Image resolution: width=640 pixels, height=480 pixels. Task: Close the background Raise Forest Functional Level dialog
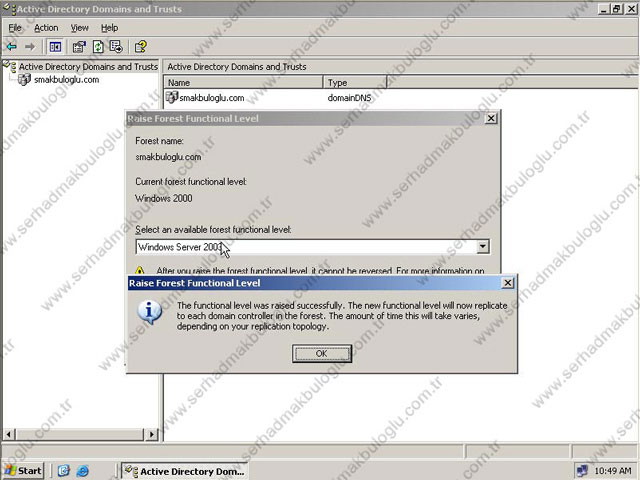pyautogui.click(x=491, y=118)
